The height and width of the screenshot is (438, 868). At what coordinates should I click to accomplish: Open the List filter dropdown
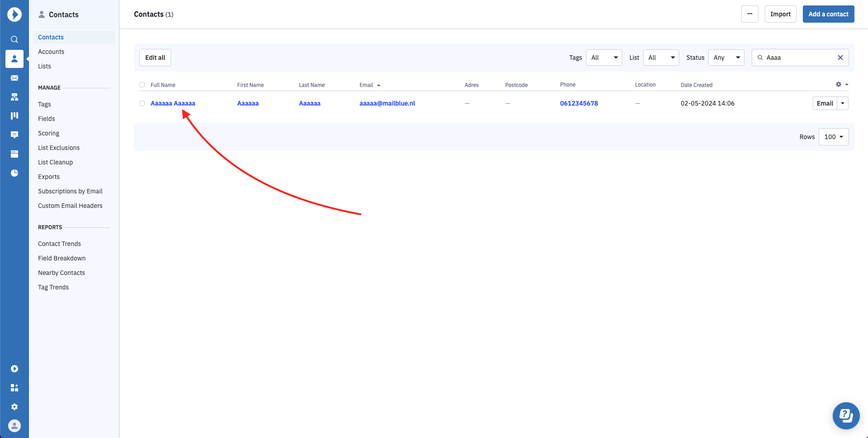(661, 58)
